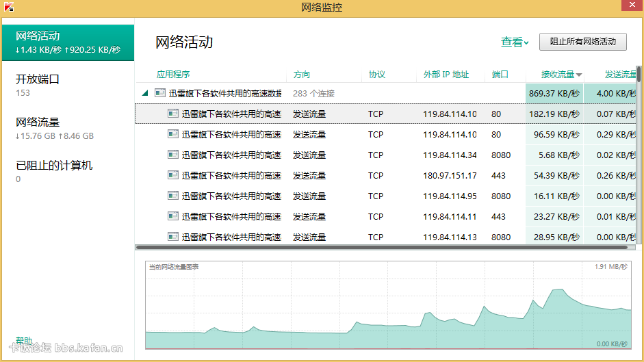Open the 查看 dropdown menu

click(515, 42)
